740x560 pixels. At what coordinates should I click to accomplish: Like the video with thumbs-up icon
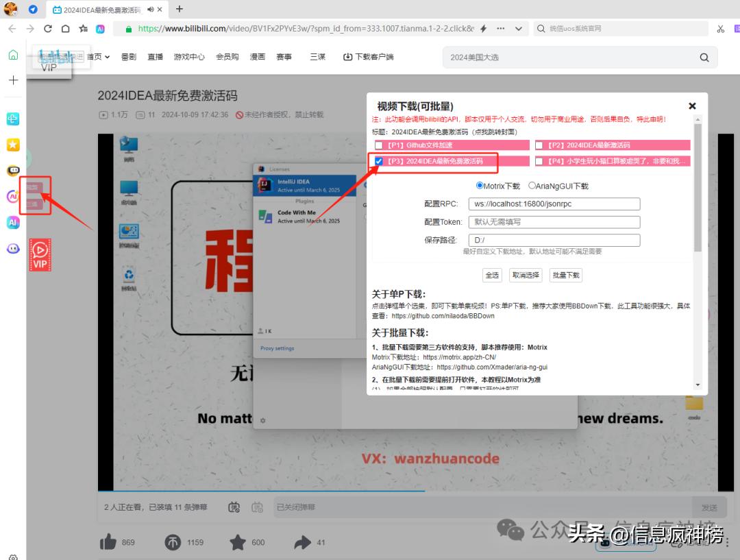108,542
